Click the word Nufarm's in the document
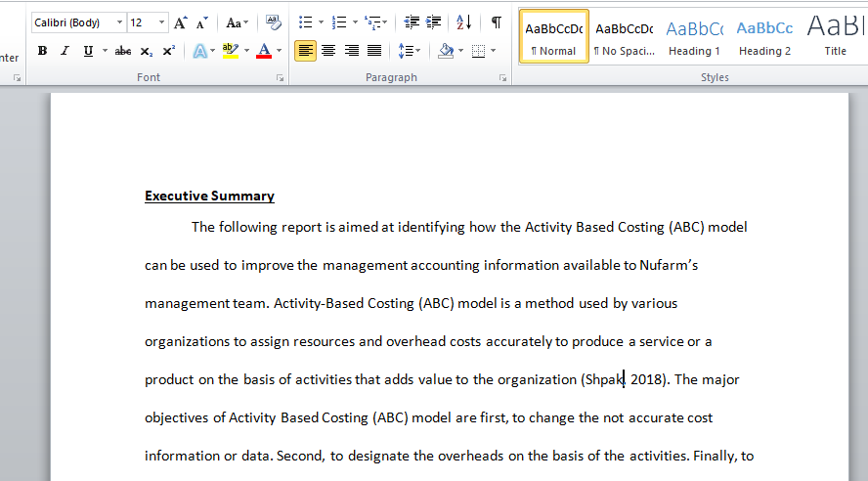 tap(669, 265)
